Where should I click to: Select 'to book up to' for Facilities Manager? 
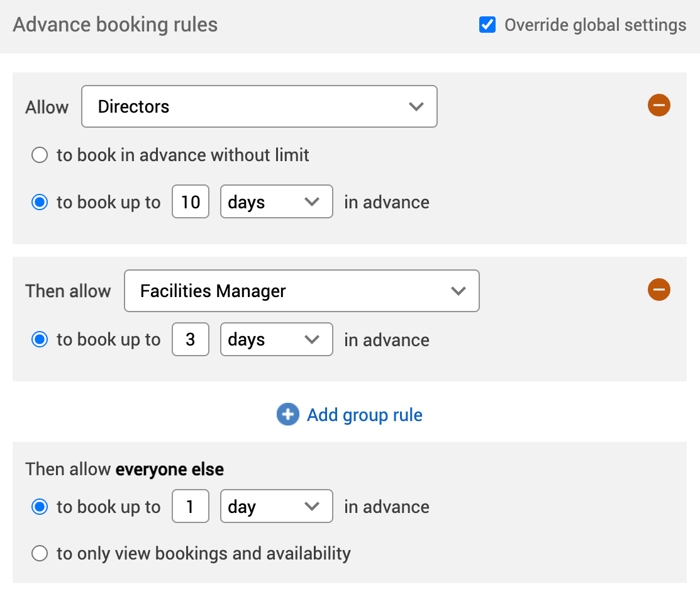tap(39, 339)
